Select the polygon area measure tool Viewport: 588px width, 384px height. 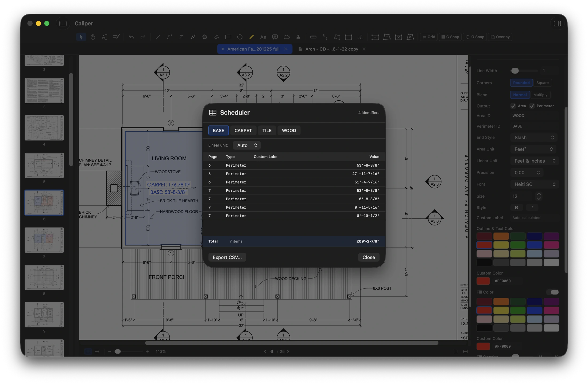click(337, 37)
